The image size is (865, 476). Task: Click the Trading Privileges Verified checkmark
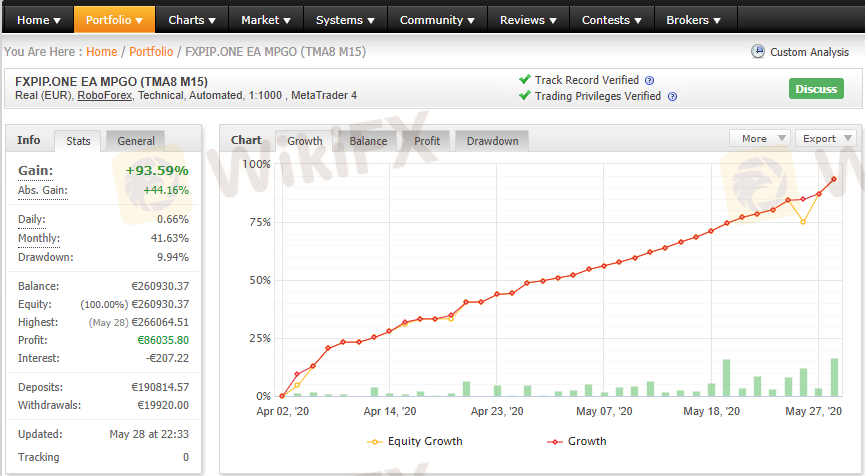coord(524,96)
